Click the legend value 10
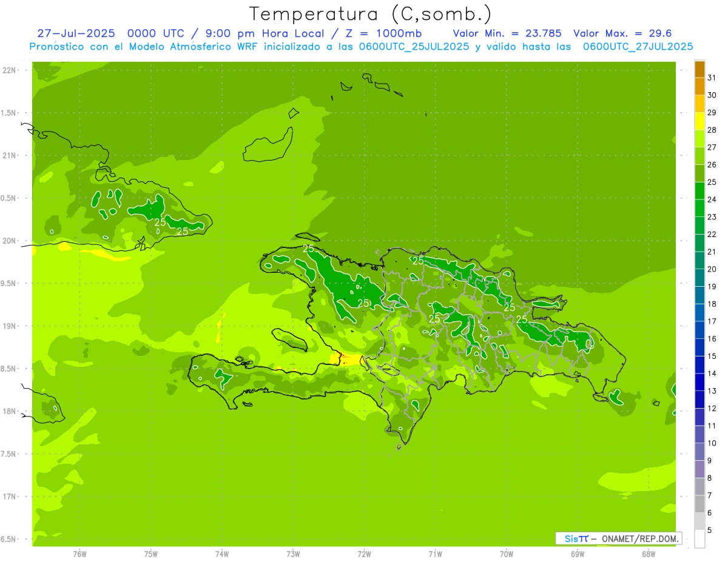 pyautogui.click(x=712, y=443)
